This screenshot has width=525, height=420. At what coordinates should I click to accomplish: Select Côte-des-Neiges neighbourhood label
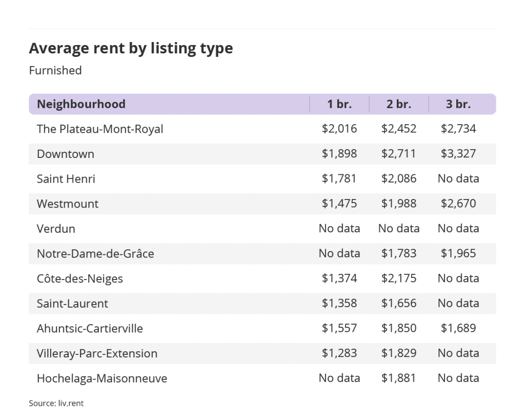79,278
